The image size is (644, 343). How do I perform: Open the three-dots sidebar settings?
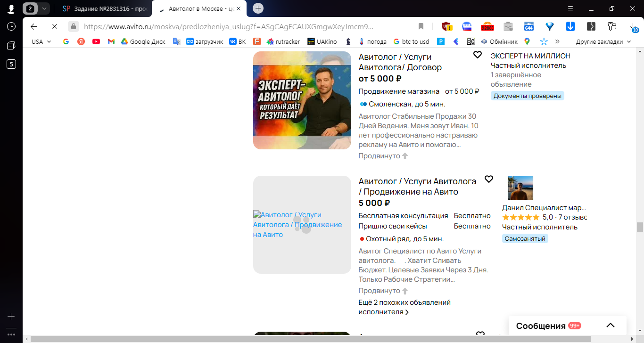tap(11, 335)
